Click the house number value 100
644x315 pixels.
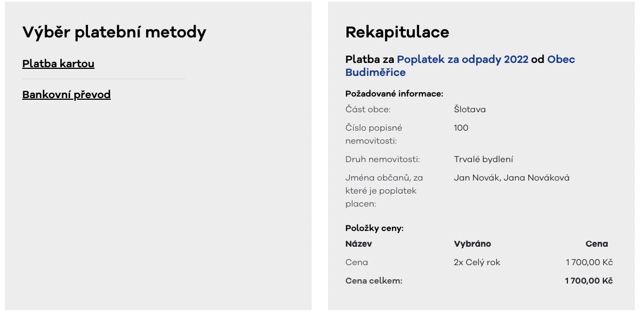click(x=461, y=128)
